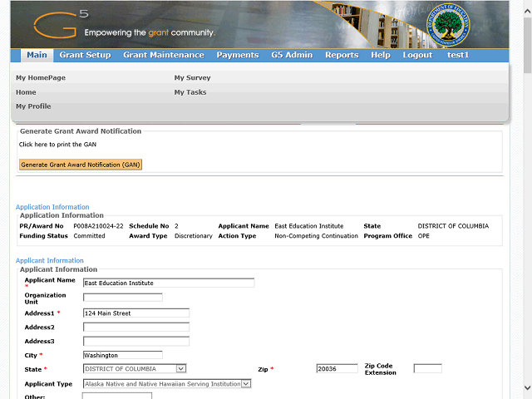Click the 'Click here to print the GAN' text
Image resolution: width=532 pixels, height=399 pixels.
point(57,145)
